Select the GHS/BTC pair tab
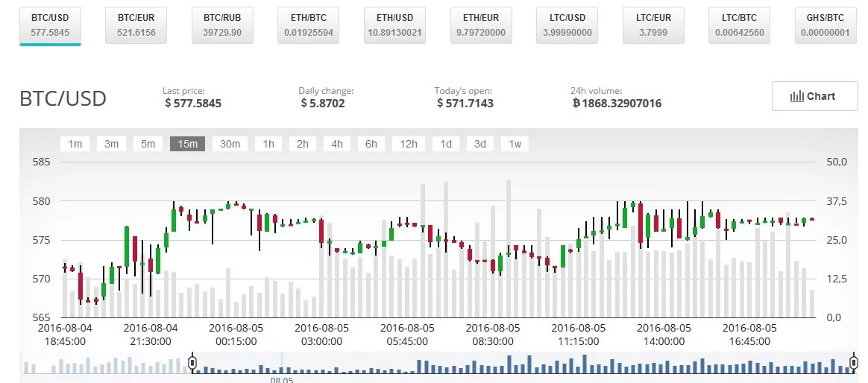Image resolution: width=868 pixels, height=383 pixels. (825, 25)
